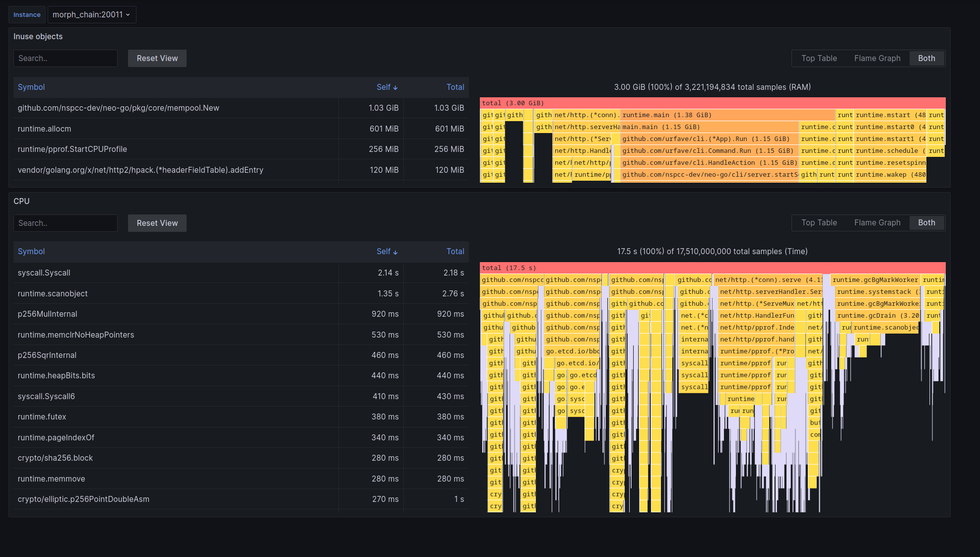The width and height of the screenshot is (980, 557).
Task: Click the runtime.scanobject table row
Action: coord(241,293)
